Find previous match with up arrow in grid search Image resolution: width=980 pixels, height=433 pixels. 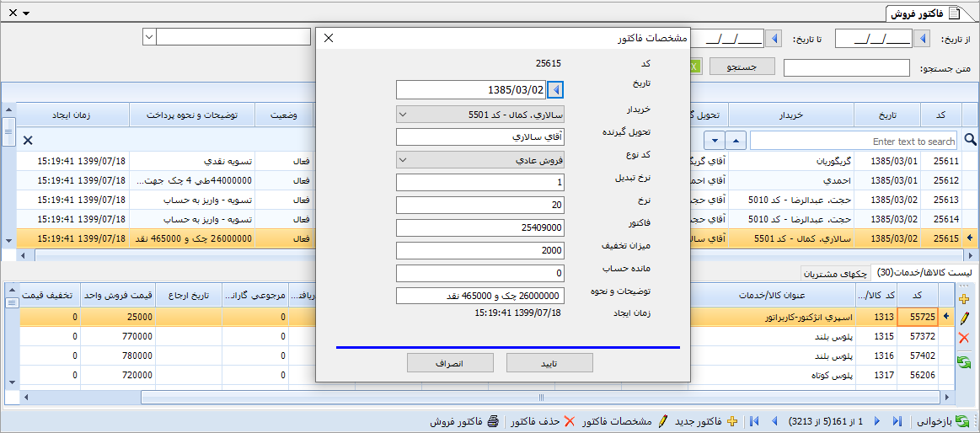coord(736,141)
